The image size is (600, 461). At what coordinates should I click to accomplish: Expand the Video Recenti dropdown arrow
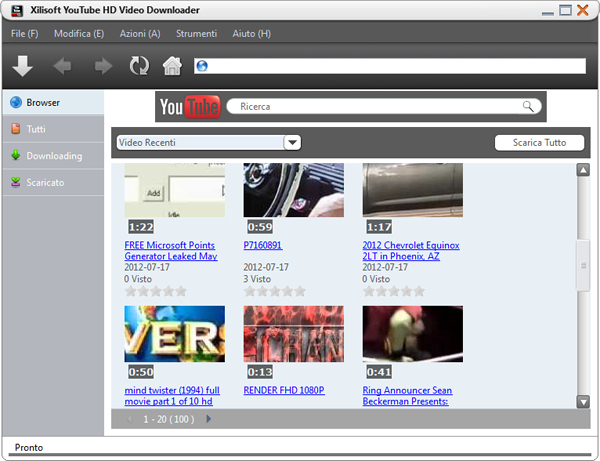292,143
